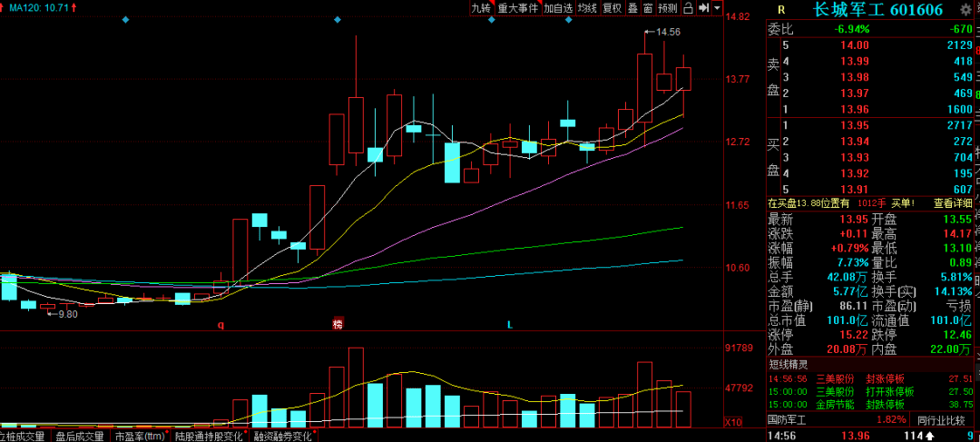The image size is (980, 442).
Task: Open the settings gear beside stock name
Action: point(965,9)
